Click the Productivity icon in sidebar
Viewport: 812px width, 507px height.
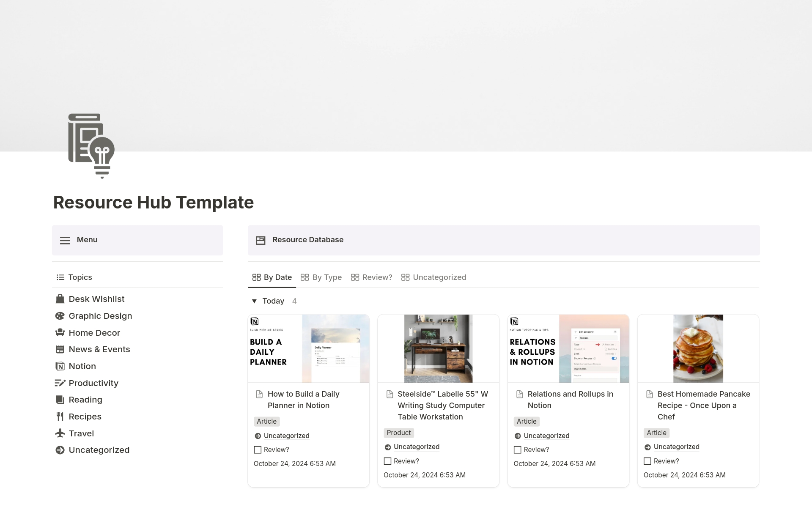pos(60,383)
